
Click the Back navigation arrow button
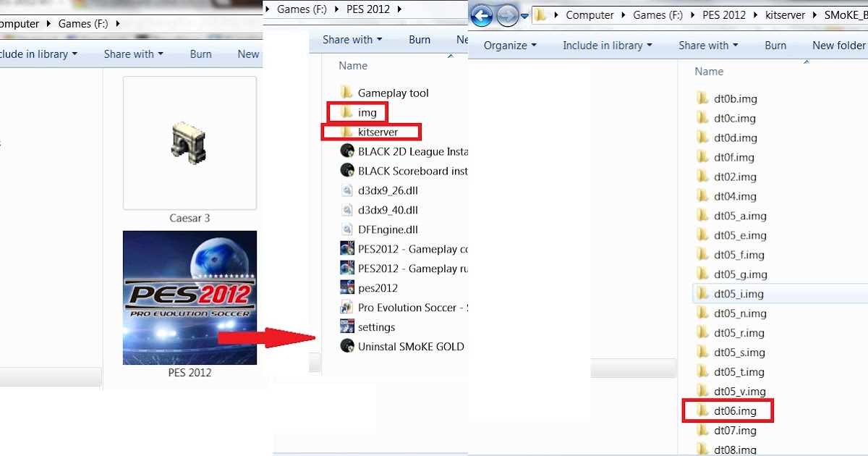482,15
